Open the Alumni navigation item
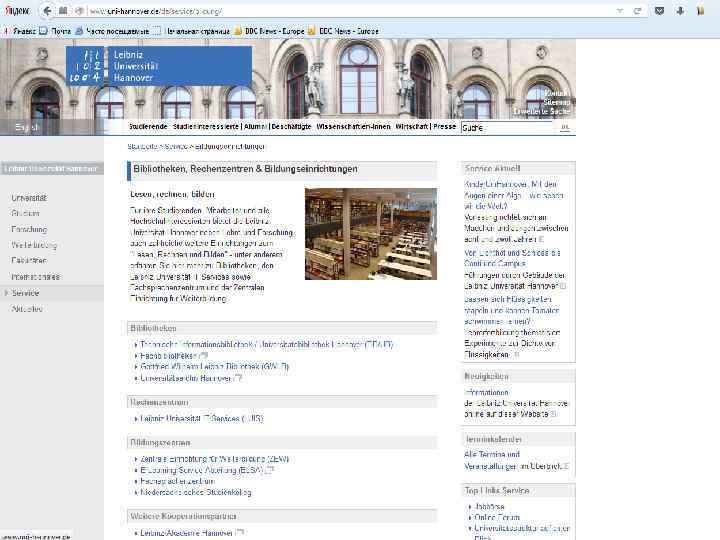Screen dimensions: 720x540 (x=255, y=126)
